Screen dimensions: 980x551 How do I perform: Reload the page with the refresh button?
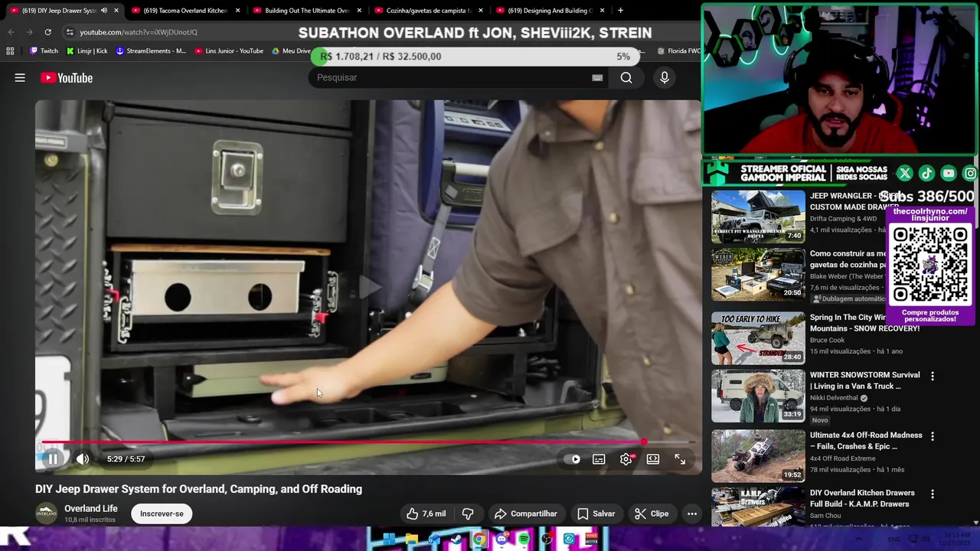[x=47, y=32]
